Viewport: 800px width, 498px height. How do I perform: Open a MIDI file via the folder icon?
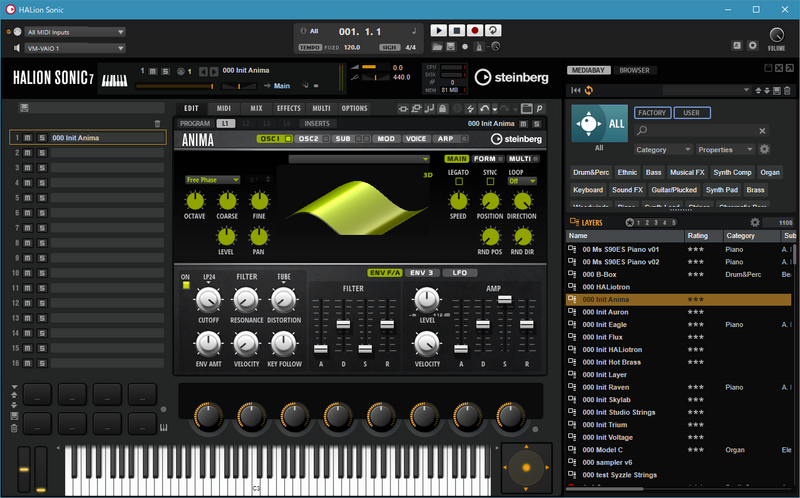tap(437, 46)
